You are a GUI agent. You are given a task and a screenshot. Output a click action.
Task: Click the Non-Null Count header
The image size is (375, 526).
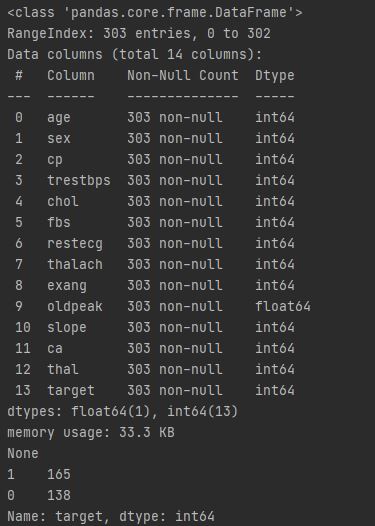coord(183,75)
